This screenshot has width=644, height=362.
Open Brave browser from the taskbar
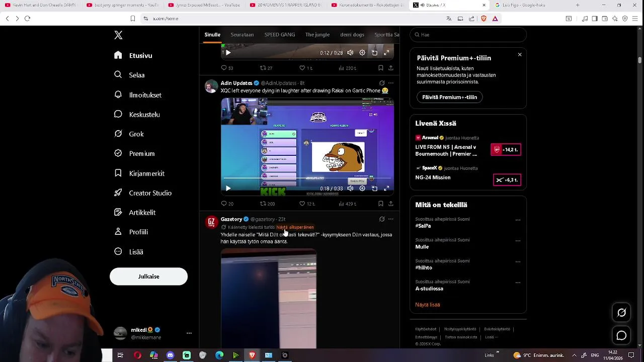pos(252,355)
